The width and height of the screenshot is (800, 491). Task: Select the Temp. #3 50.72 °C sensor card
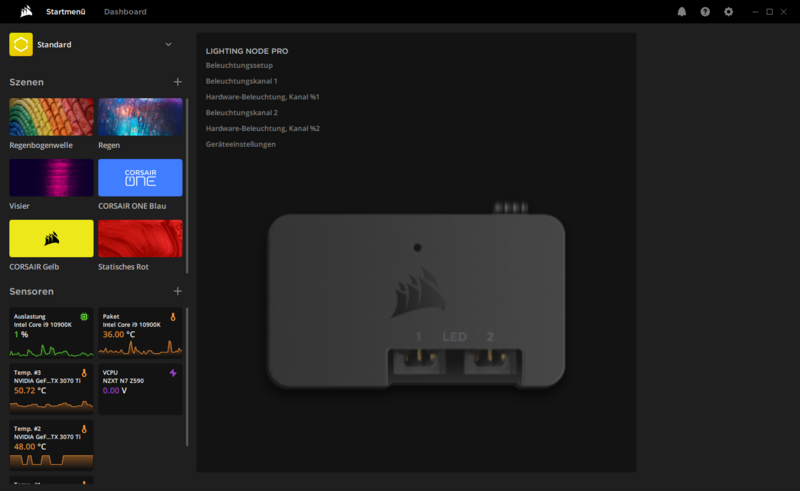pos(51,389)
